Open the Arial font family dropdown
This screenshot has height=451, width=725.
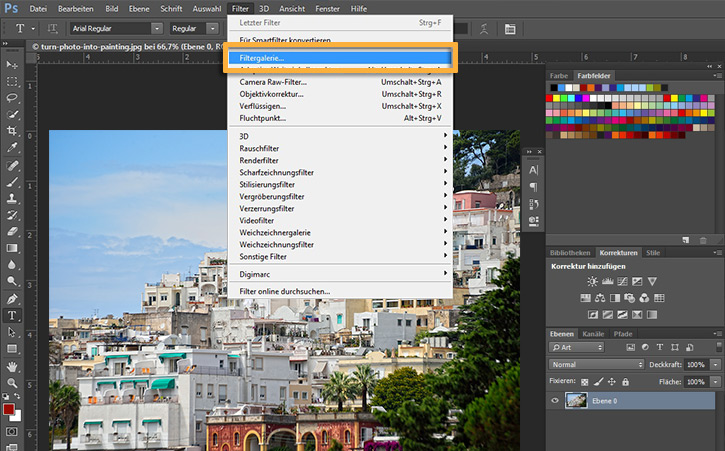(x=157, y=29)
